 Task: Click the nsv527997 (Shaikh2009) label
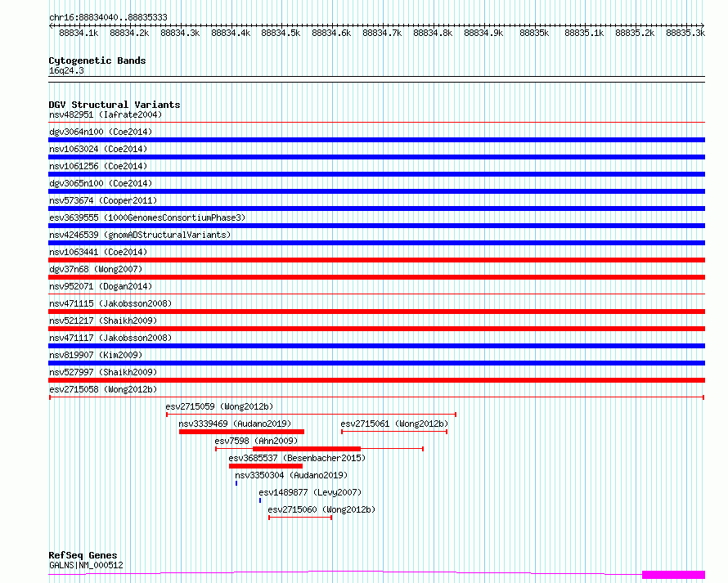(x=103, y=372)
